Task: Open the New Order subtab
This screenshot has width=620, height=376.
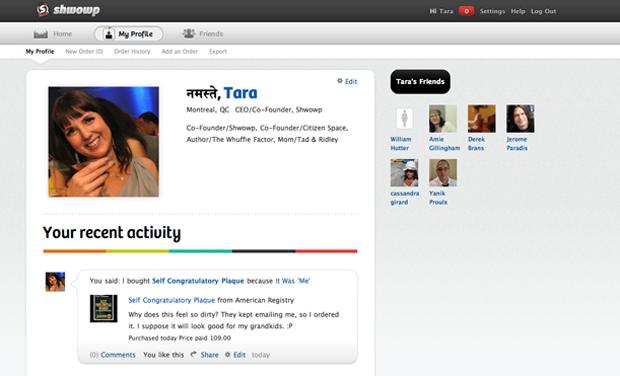Action: point(84,51)
